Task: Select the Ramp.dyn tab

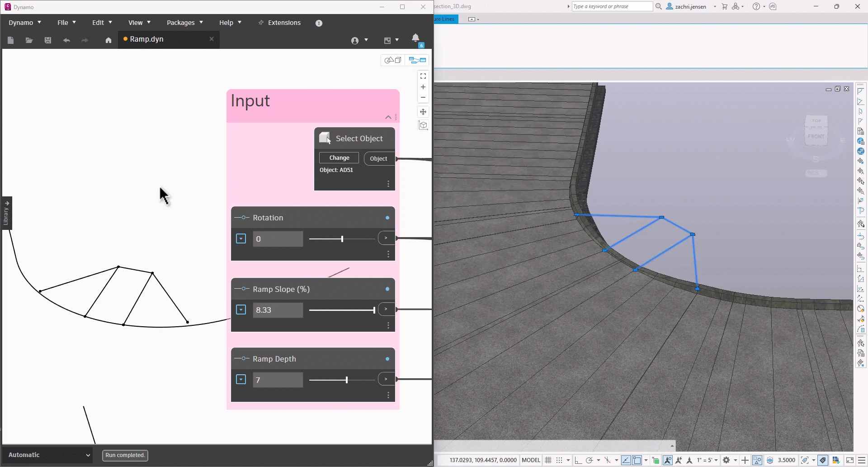Action: tap(146, 39)
